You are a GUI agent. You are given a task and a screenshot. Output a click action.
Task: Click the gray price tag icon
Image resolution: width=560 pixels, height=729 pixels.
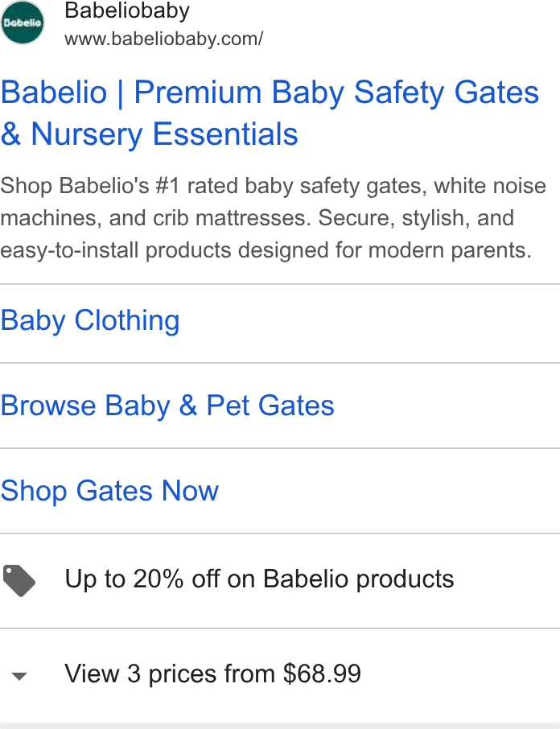[19, 581]
